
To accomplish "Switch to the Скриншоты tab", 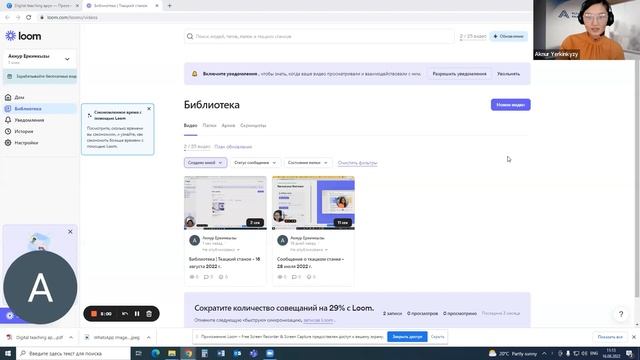I will pyautogui.click(x=253, y=125).
